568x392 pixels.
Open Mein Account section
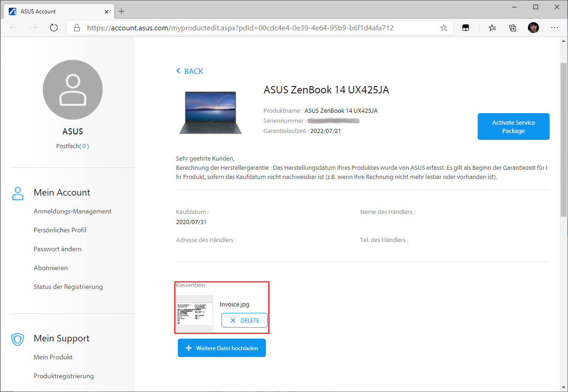coord(62,192)
